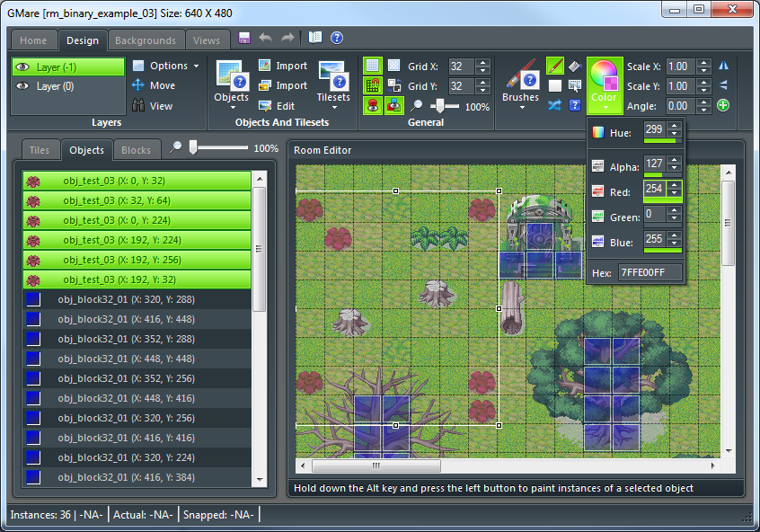
Task: Redo with the right arrow icon
Action: (x=287, y=38)
